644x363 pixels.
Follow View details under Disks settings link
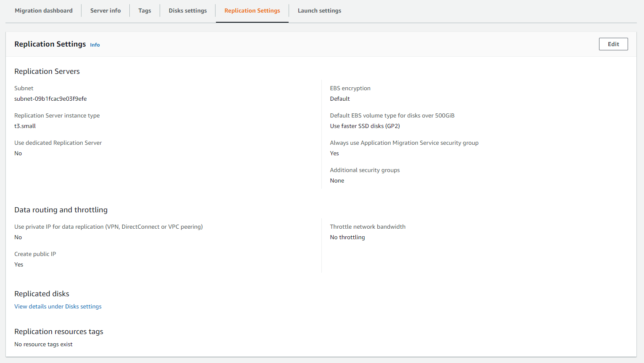[x=58, y=306]
